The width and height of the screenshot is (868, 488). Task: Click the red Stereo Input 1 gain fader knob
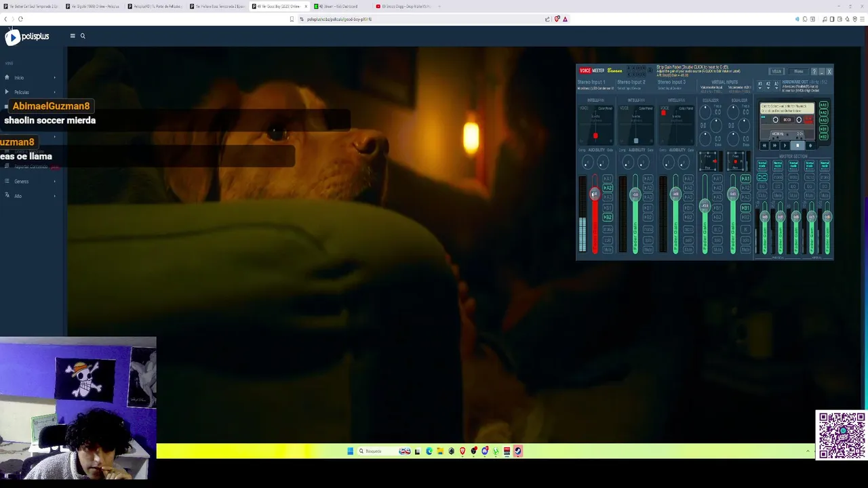pyautogui.click(x=595, y=194)
